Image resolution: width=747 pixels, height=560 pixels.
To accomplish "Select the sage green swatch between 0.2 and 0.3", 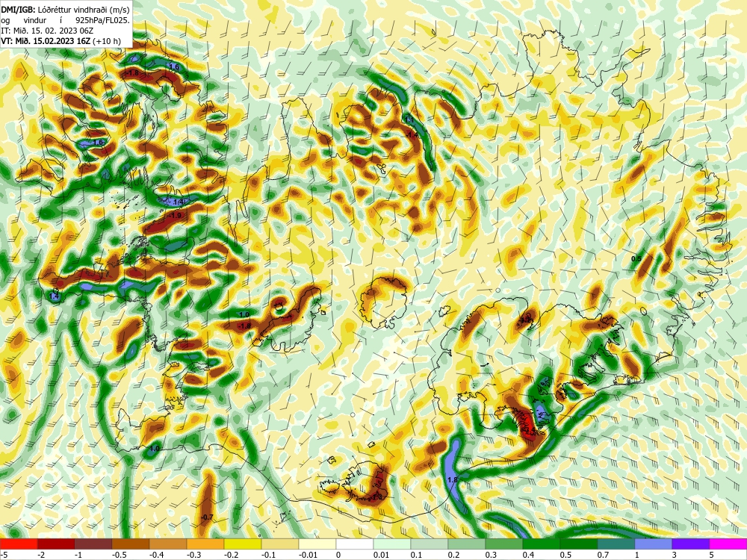I will click(467, 544).
